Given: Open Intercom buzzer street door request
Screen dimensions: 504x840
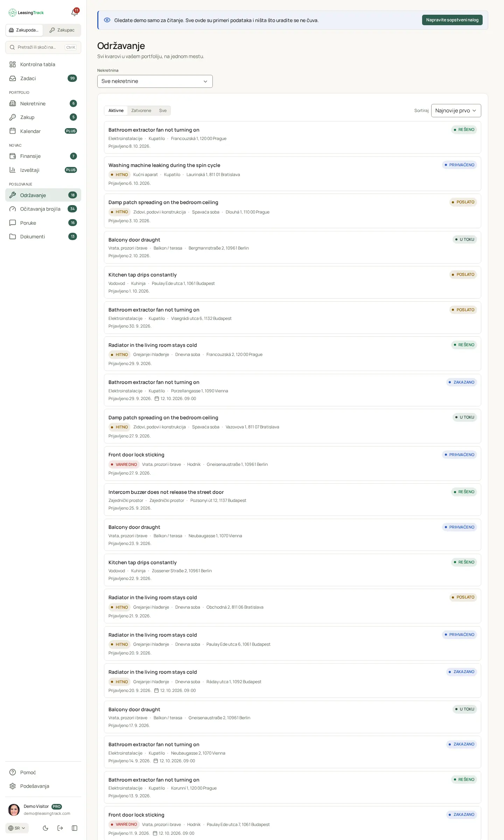Looking at the screenshot, I should 293,500.
